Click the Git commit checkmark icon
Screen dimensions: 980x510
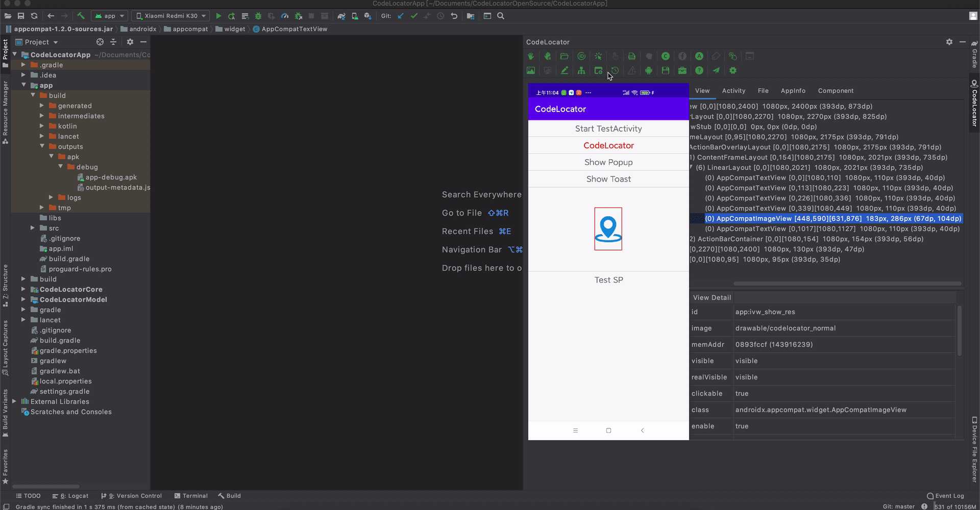(x=414, y=16)
